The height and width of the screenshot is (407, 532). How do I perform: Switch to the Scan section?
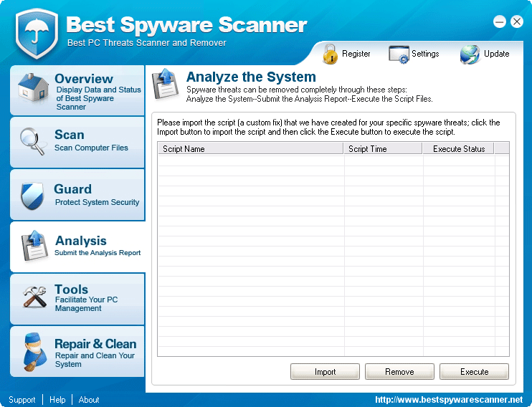coord(77,142)
